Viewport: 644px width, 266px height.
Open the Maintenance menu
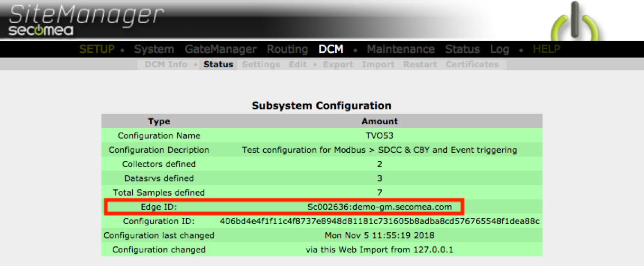point(401,49)
